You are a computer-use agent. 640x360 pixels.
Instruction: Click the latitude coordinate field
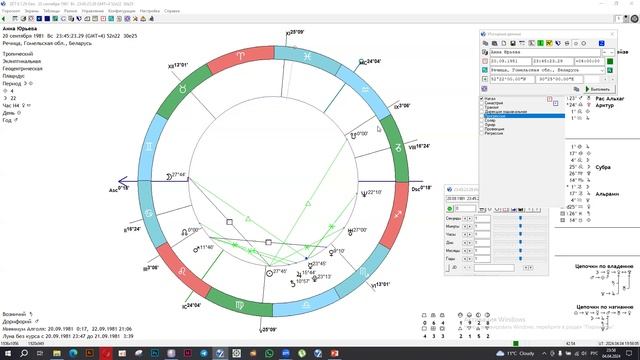click(x=512, y=79)
